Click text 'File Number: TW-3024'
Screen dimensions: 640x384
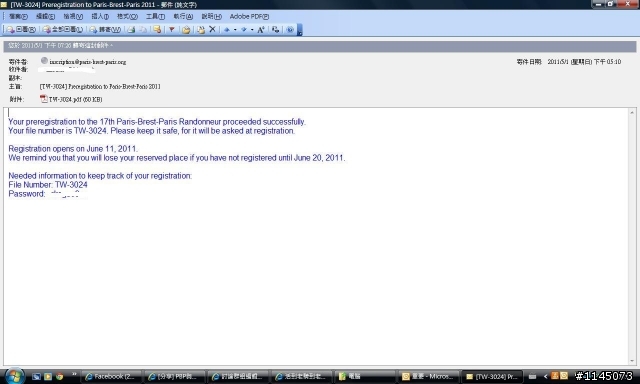click(x=48, y=185)
